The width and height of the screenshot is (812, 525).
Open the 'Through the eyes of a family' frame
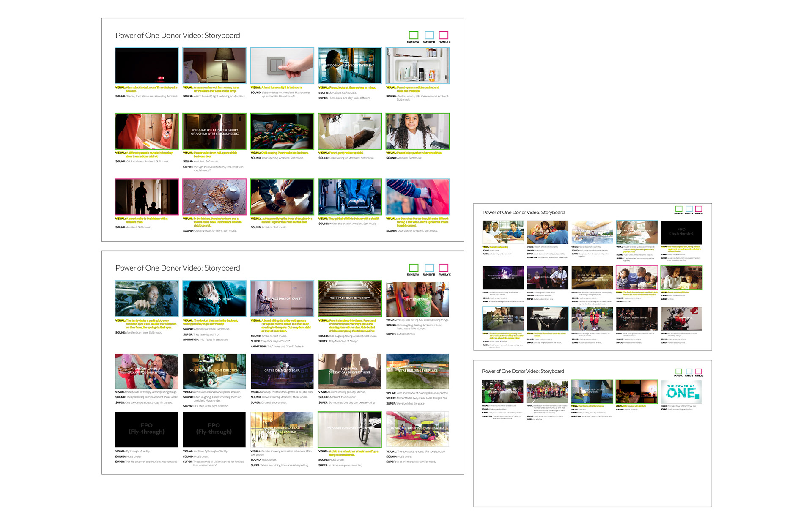coord(214,131)
